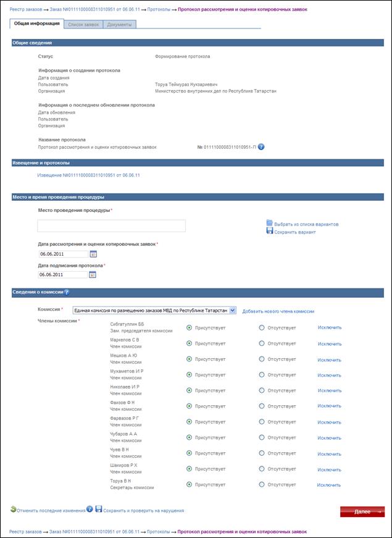Set Мухаметов И Р to Отсутствует
The height and width of the screenshot is (538, 392).
pyautogui.click(x=262, y=375)
